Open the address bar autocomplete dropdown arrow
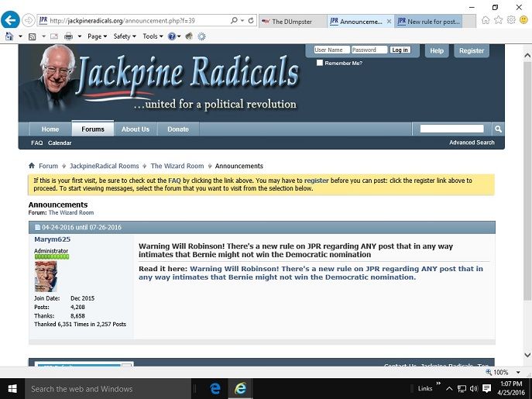 [x=242, y=21]
